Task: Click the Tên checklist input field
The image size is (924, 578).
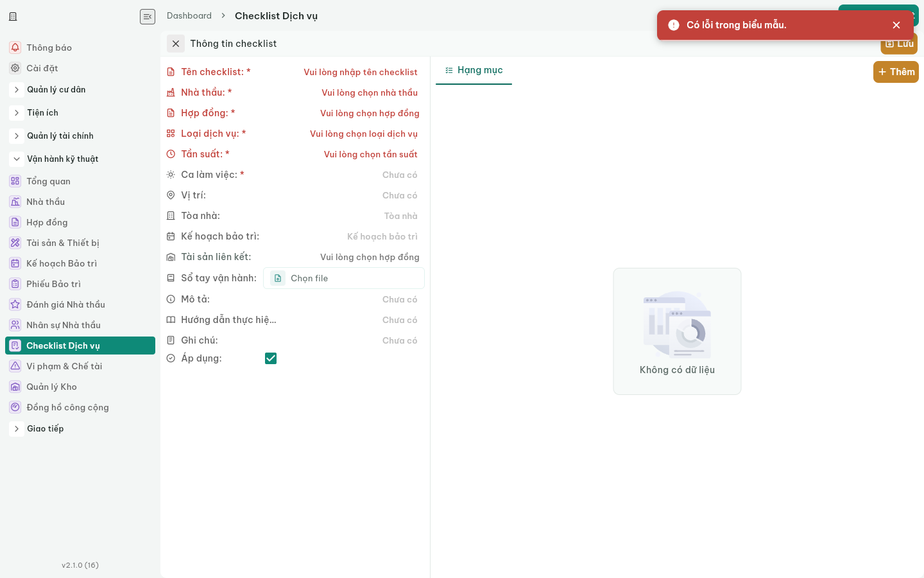Action: [344, 72]
